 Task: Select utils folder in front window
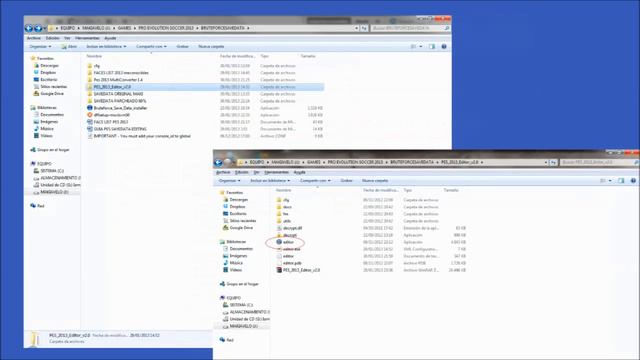pos(284,221)
